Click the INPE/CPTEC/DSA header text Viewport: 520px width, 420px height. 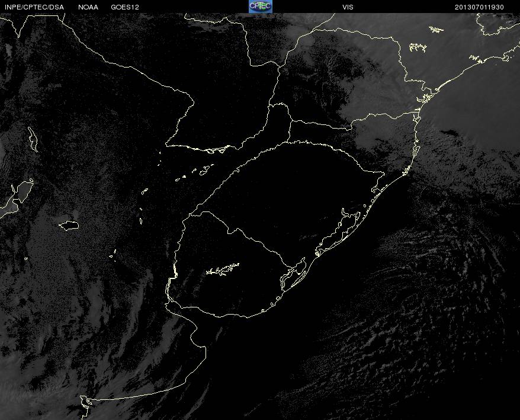pyautogui.click(x=34, y=7)
